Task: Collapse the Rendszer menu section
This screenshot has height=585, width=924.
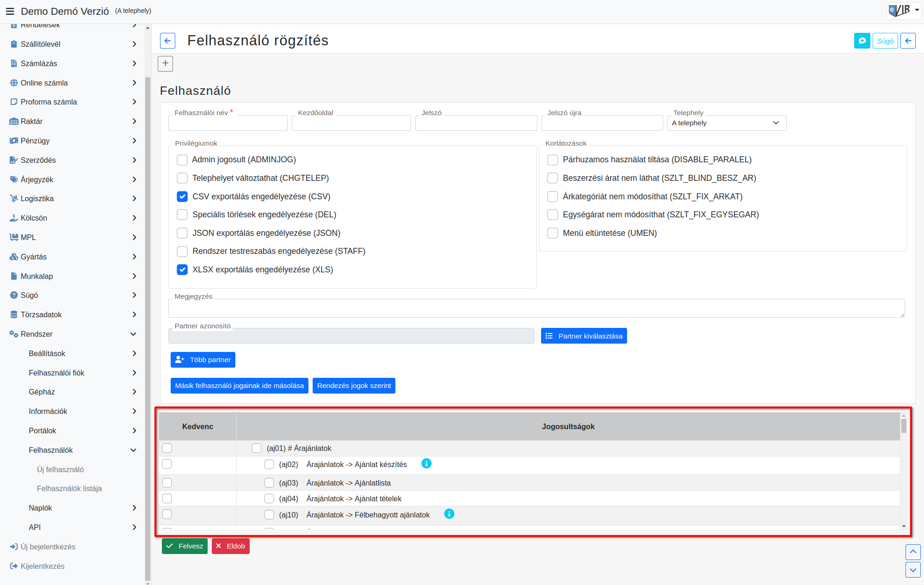Action: (x=74, y=334)
